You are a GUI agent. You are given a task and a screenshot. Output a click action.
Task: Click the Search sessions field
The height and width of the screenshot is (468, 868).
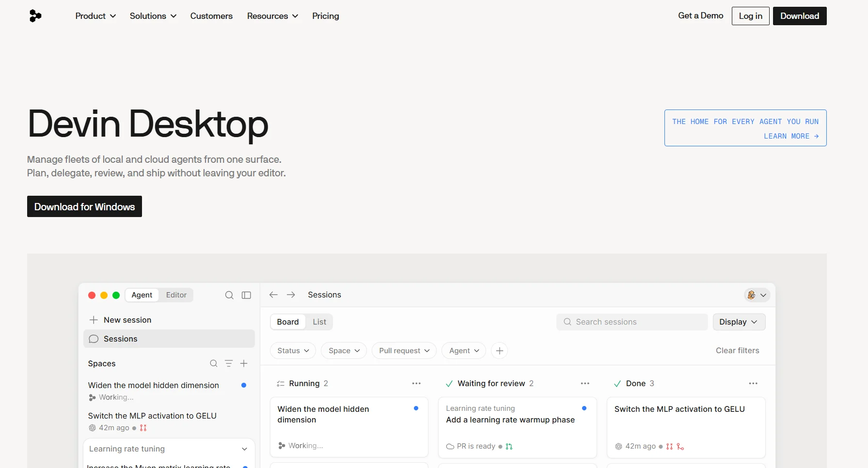coord(632,322)
